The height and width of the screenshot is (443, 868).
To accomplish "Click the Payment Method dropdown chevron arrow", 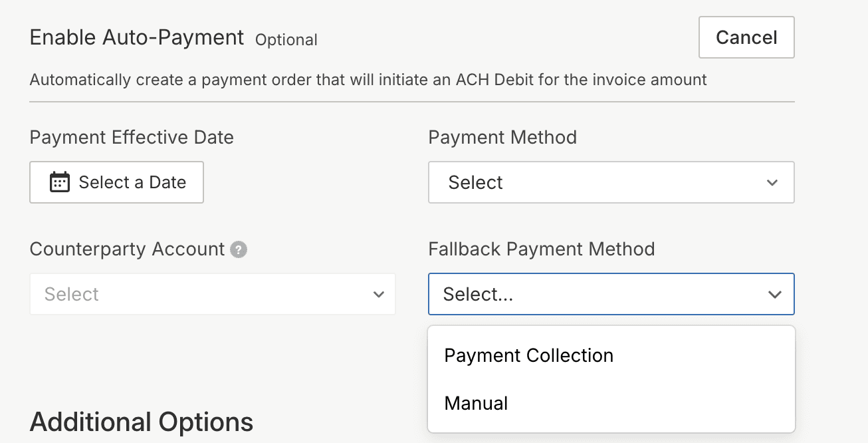I will pyautogui.click(x=772, y=182).
